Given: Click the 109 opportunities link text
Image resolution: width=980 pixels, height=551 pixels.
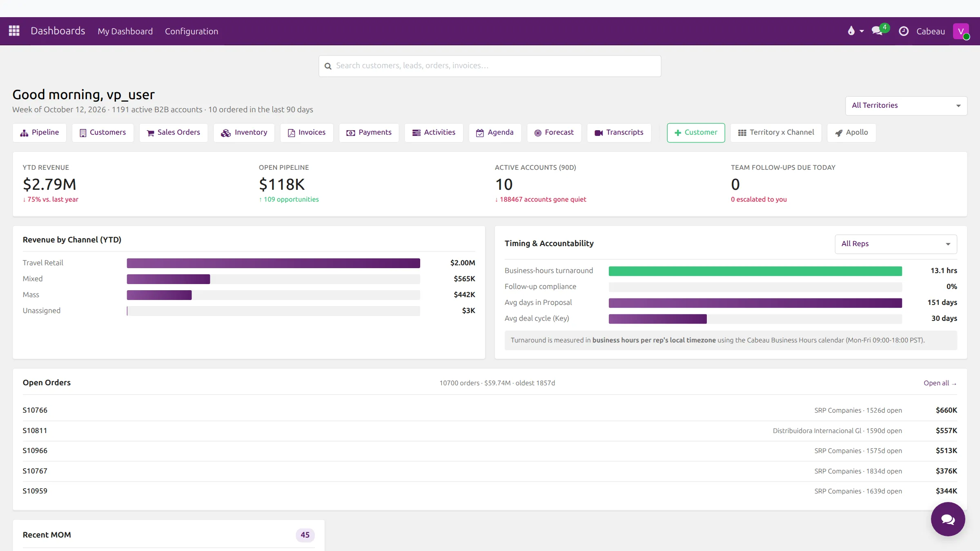Looking at the screenshot, I should click(x=289, y=199).
